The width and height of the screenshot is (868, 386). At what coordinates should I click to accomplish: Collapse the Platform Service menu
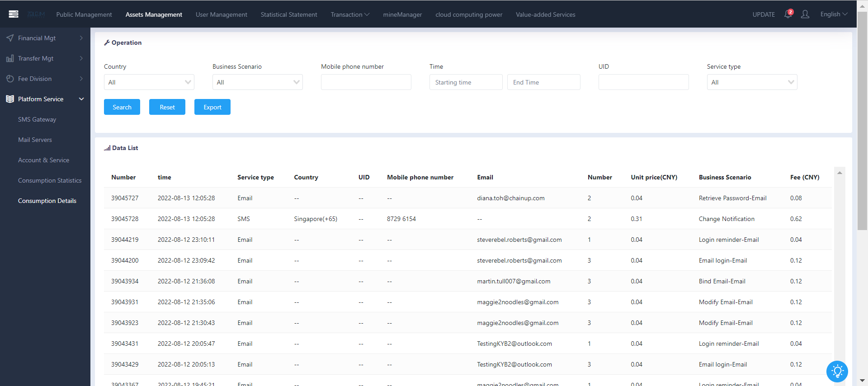click(x=45, y=99)
